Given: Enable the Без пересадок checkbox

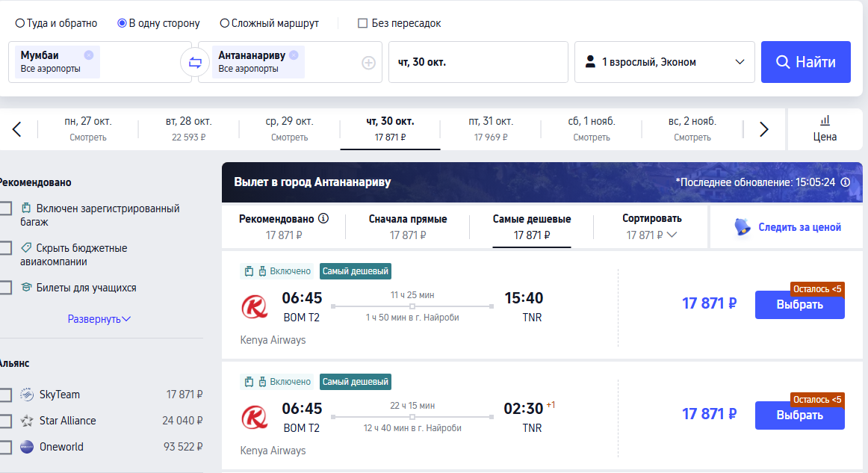Looking at the screenshot, I should [363, 23].
